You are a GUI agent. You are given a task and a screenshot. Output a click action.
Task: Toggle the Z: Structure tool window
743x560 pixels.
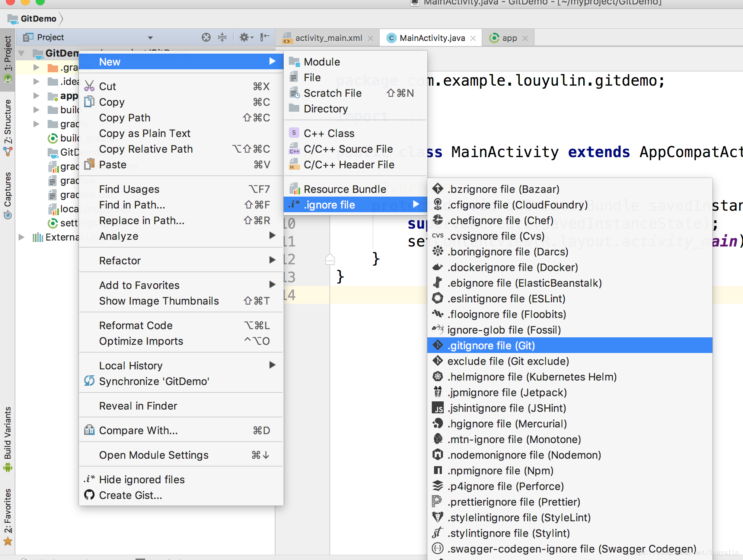pyautogui.click(x=7, y=128)
